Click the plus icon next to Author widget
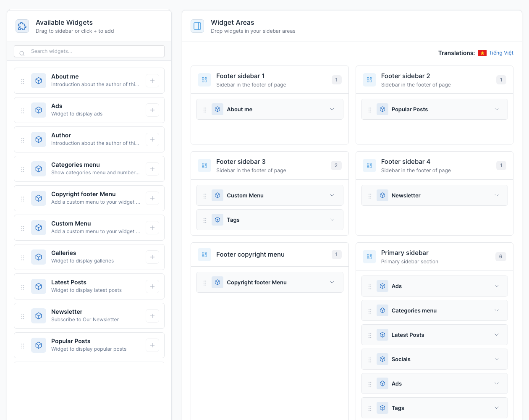This screenshot has height=420, width=529. tap(152, 139)
